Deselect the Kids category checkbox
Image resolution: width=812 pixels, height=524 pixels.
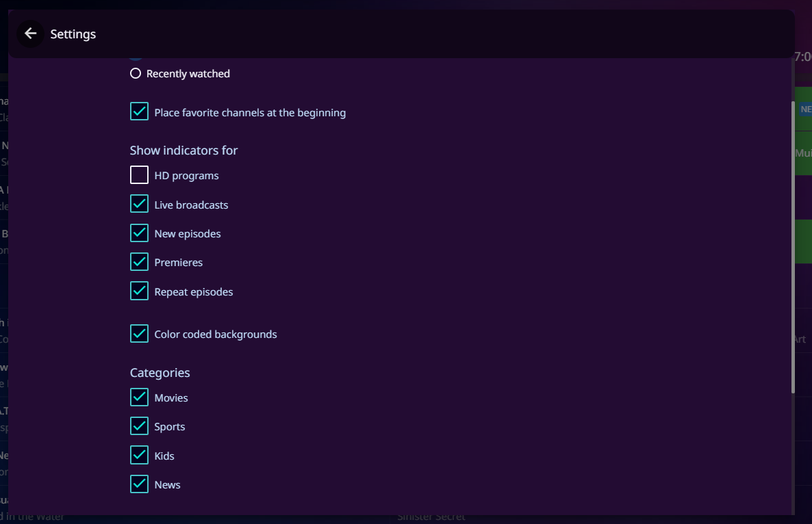point(139,455)
